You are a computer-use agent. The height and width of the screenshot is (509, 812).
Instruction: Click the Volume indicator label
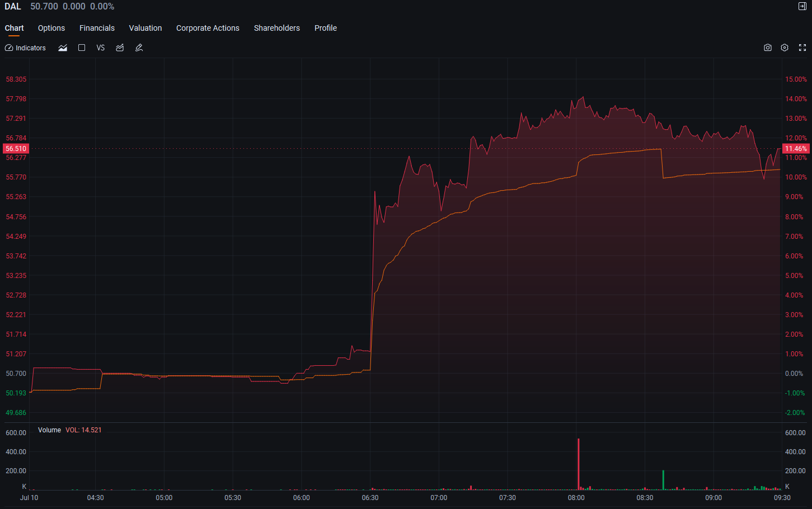pos(49,430)
